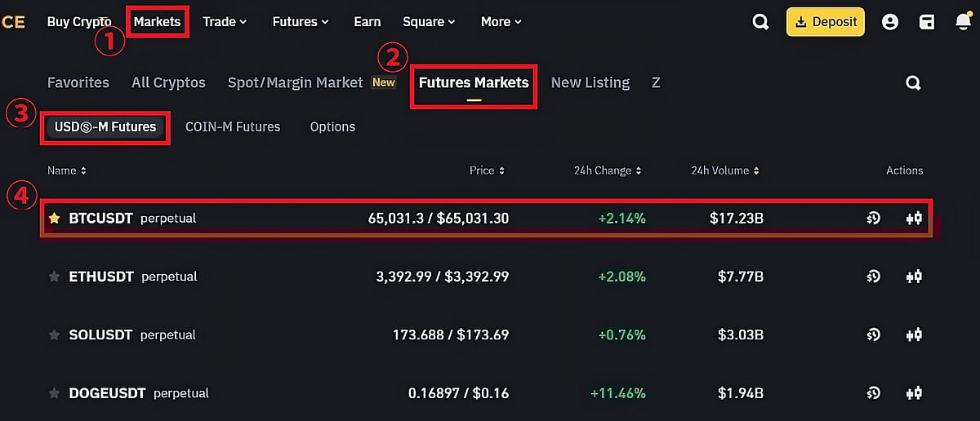
Task: Unfavorite BTCUSDT using the yellow star
Action: tap(55, 219)
